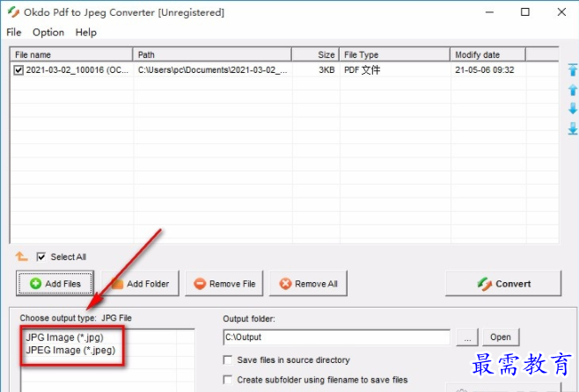Screen dimensions: 579x392
Task: Select JPG Image (*.jpg) output type
Action: [64, 338]
